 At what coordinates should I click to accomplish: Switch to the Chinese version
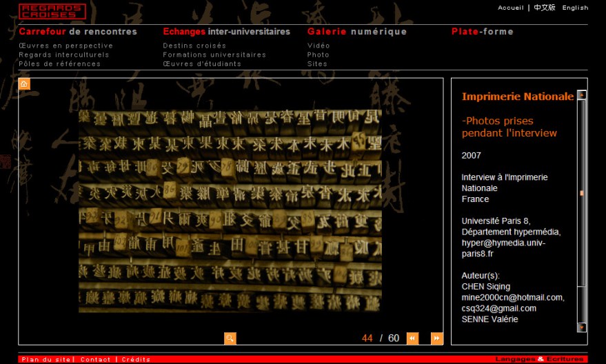544,8
